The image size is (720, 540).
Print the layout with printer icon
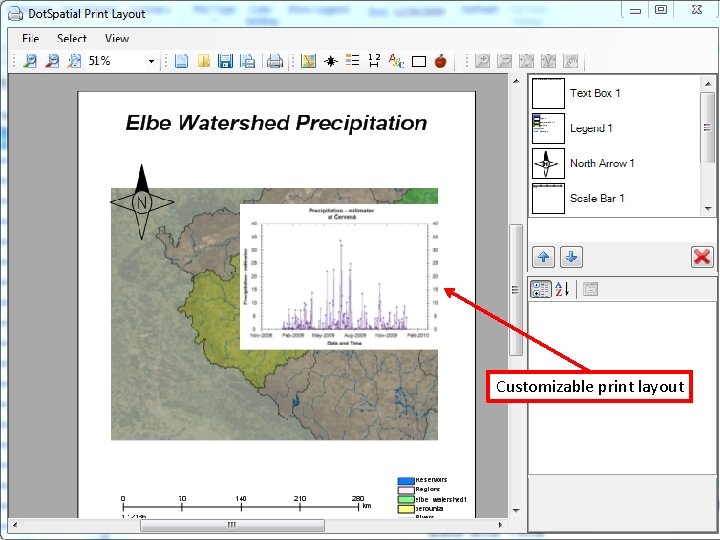[x=275, y=61]
